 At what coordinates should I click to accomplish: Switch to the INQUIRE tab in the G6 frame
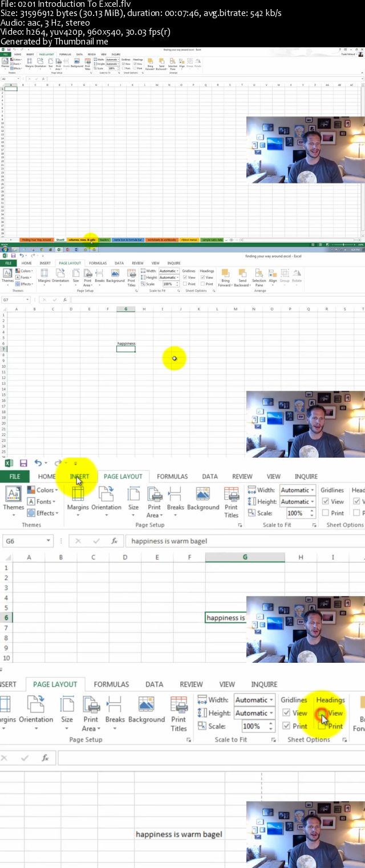pyautogui.click(x=306, y=476)
